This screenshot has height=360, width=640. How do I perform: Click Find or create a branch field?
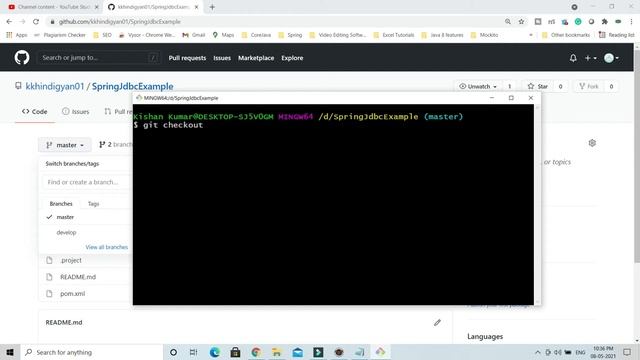(x=87, y=182)
